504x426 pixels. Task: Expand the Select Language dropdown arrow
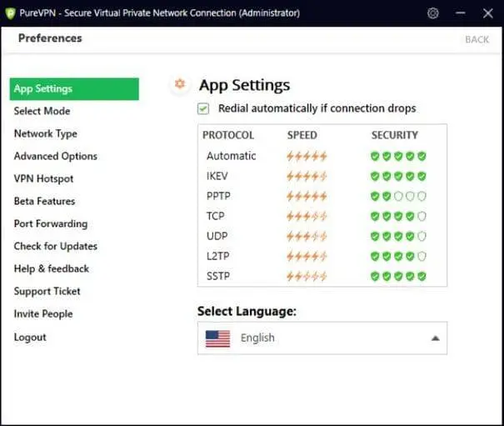click(435, 338)
